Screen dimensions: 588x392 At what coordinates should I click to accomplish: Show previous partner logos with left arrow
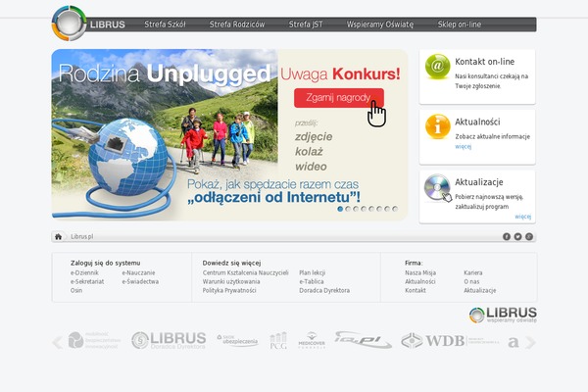58,342
